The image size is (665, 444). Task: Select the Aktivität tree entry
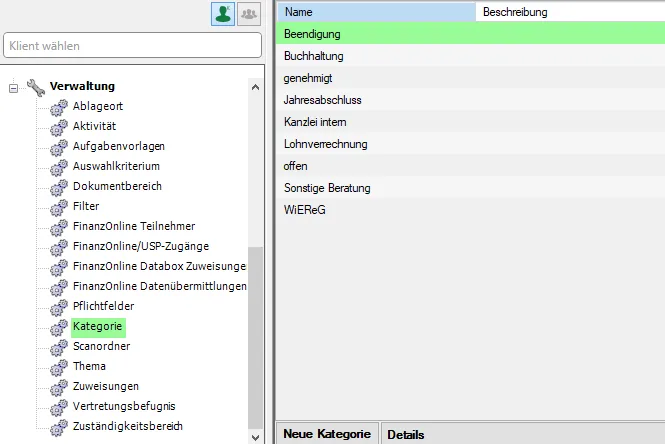[94, 126]
